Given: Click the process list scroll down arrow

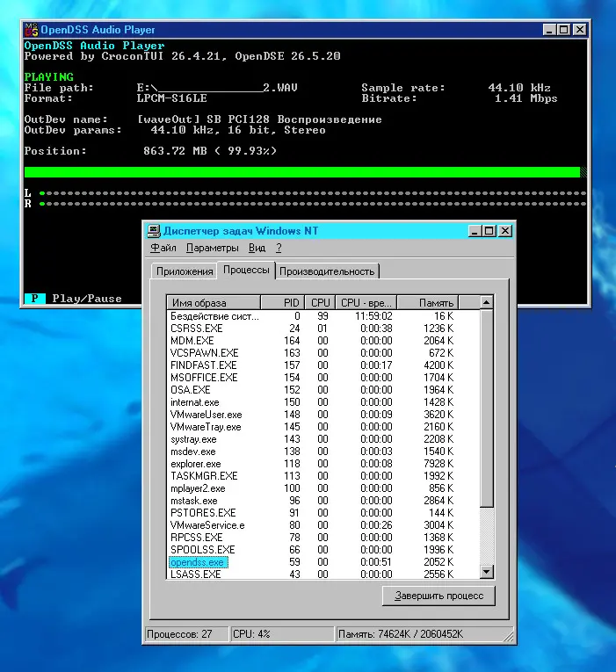Looking at the screenshot, I should click(486, 571).
